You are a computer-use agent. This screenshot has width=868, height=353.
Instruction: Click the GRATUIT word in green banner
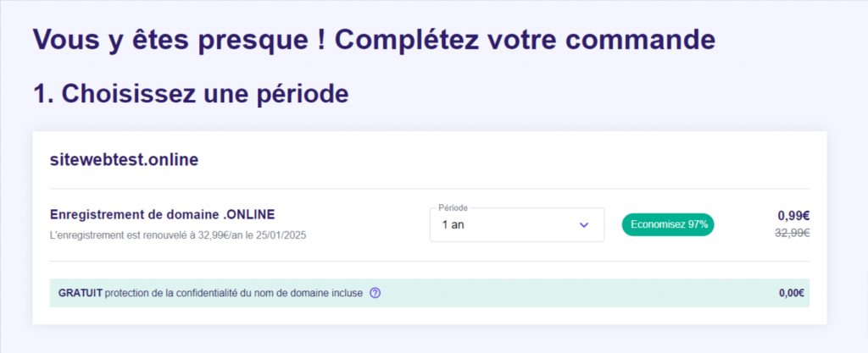80,293
